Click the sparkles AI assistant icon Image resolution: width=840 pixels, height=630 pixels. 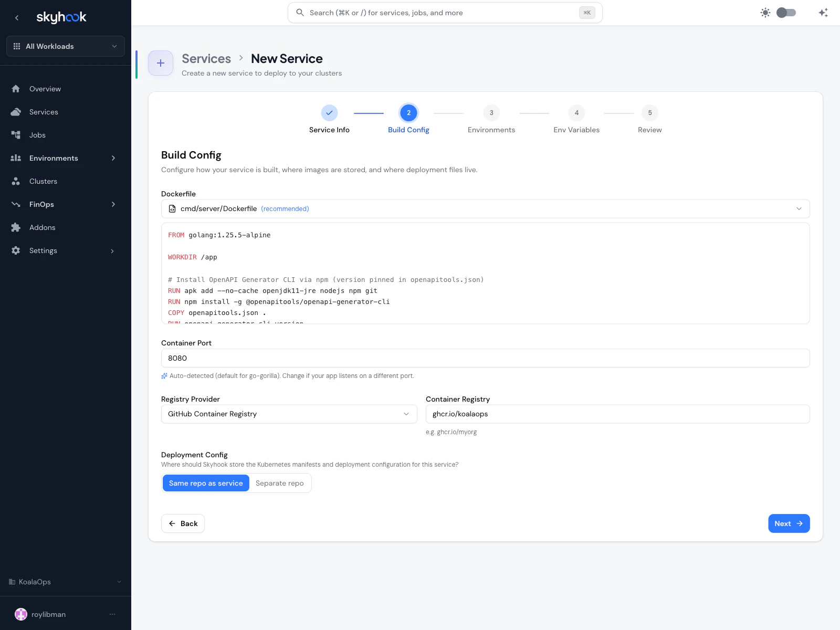coord(823,12)
